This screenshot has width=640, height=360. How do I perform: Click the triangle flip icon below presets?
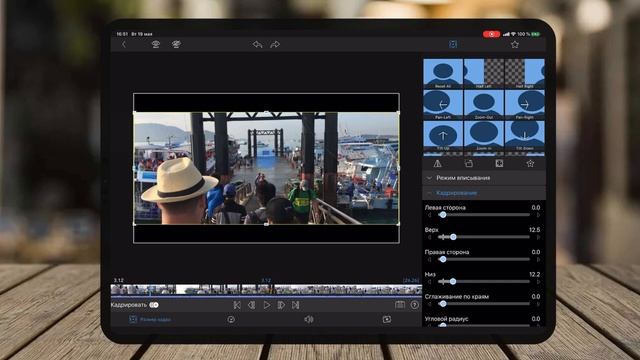[438, 164]
